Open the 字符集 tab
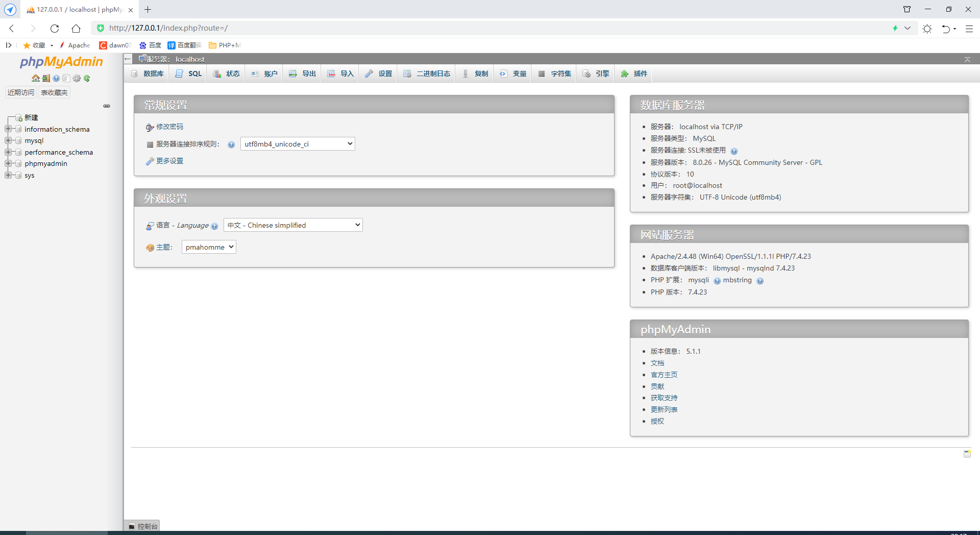Image resolution: width=980 pixels, height=535 pixels. point(554,74)
